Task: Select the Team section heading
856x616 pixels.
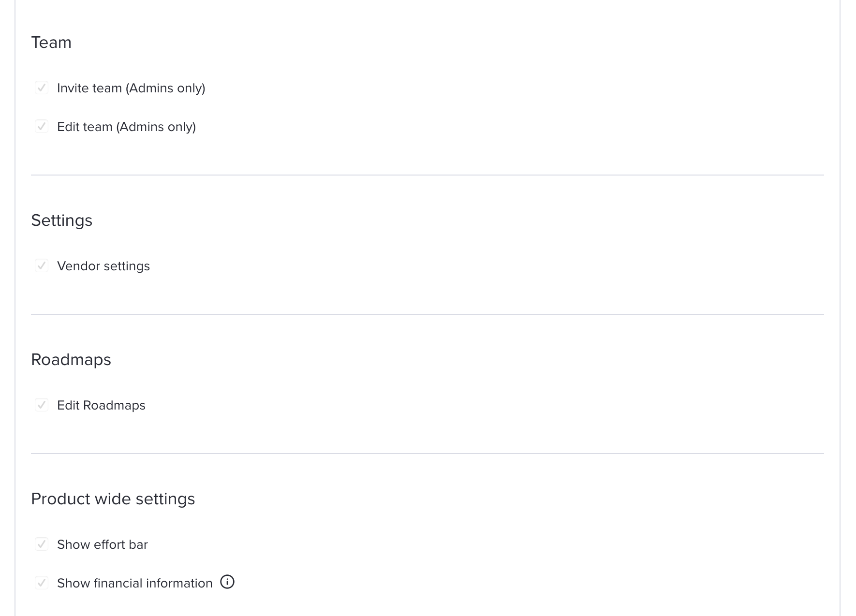Action: click(51, 43)
